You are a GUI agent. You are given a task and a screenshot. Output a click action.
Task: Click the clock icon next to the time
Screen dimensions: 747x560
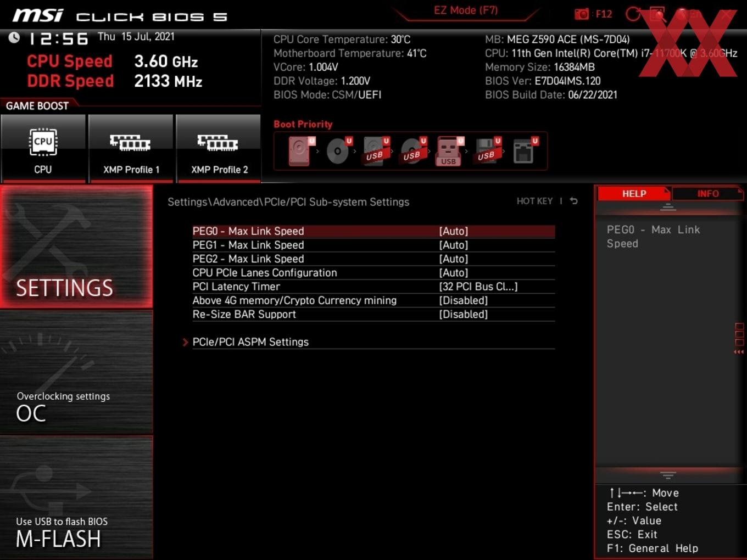pyautogui.click(x=14, y=37)
